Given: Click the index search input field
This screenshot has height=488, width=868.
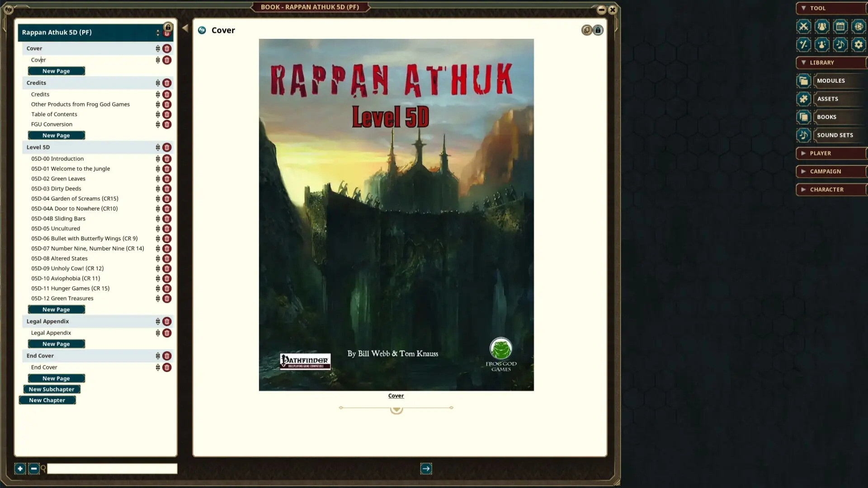Looking at the screenshot, I should (112, 469).
